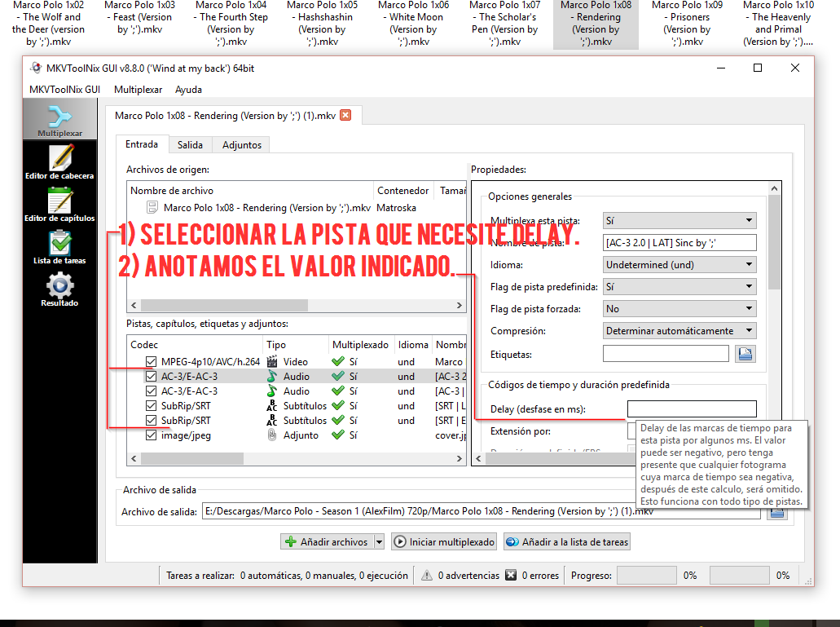Viewport: 840px width, 627px height.
Task: Click the Añadir archivos button
Action: tap(327, 541)
